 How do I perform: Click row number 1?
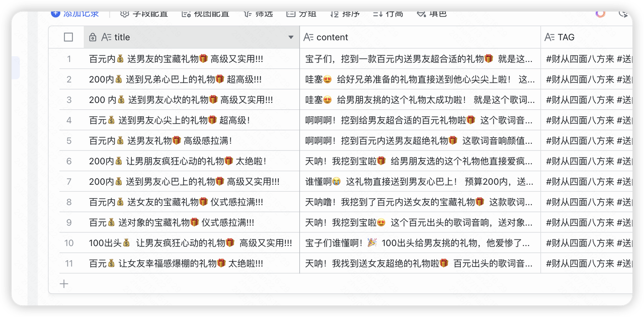tap(69, 59)
